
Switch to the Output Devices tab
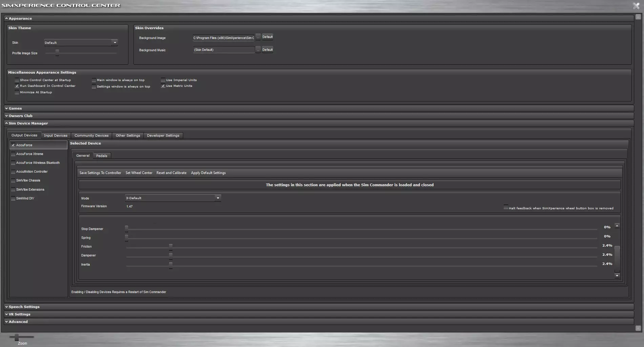24,135
